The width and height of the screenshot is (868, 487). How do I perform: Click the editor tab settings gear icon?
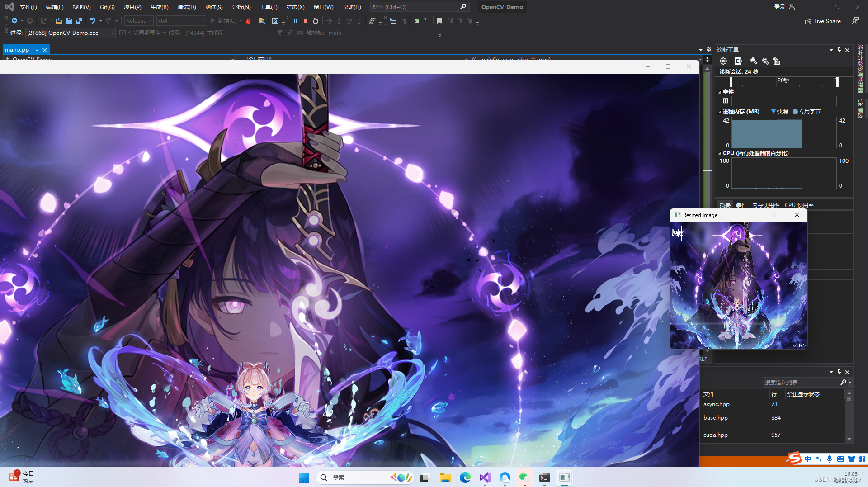click(x=709, y=50)
